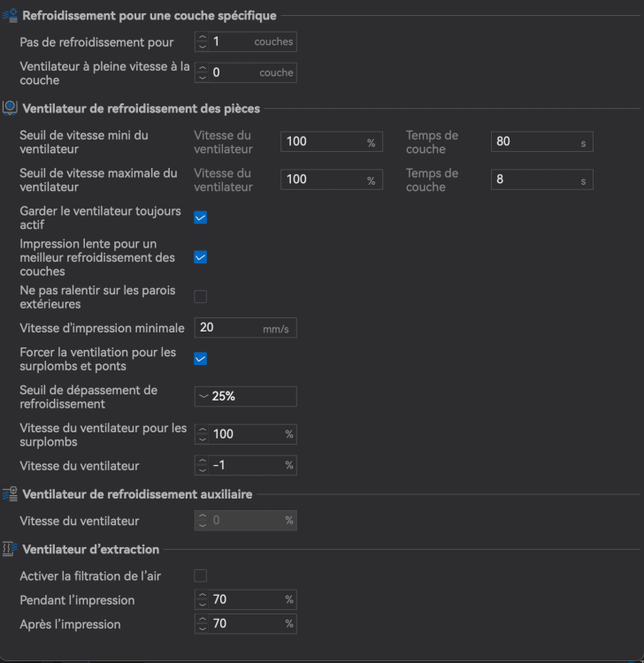Click stepper arrows for 'Après l'impression'
This screenshot has height=663, width=644.
click(x=203, y=624)
